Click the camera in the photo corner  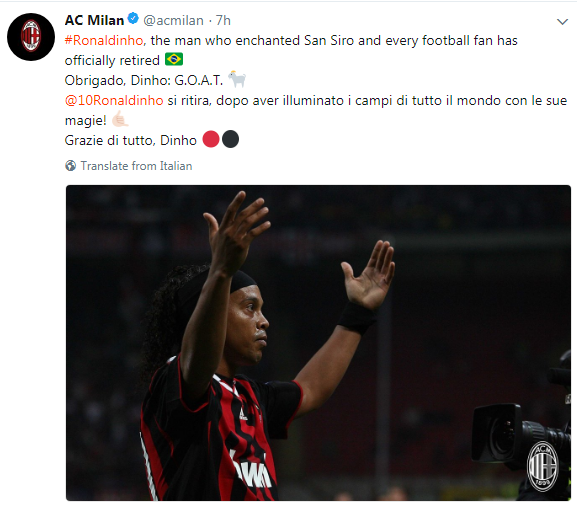click(x=521, y=431)
